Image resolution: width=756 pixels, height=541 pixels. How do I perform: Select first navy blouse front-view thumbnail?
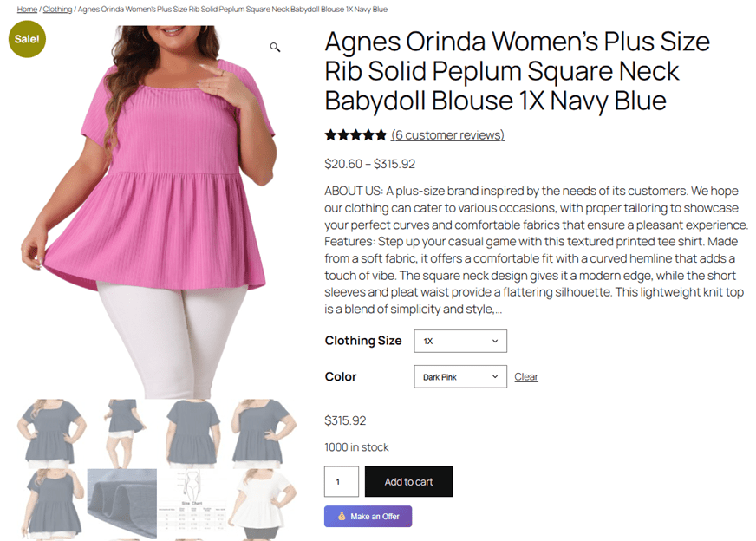pos(52,433)
